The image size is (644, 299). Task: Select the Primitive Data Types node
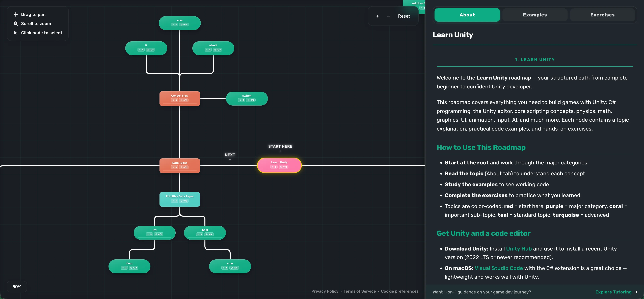[180, 199]
